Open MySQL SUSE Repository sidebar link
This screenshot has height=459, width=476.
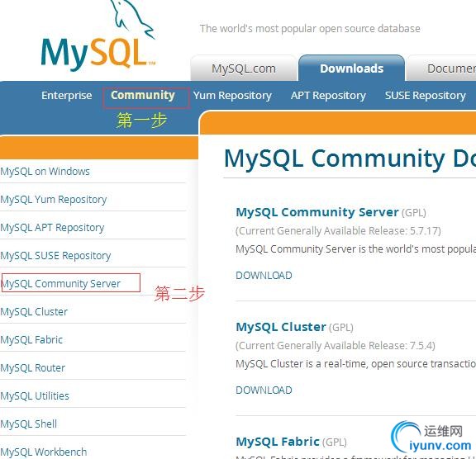point(55,256)
